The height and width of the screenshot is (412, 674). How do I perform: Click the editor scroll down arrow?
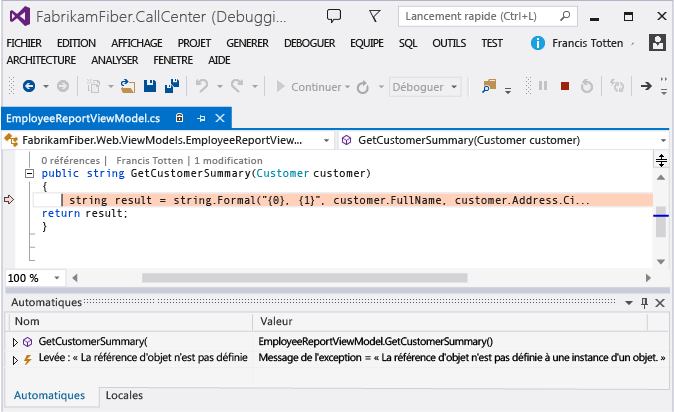(661, 261)
